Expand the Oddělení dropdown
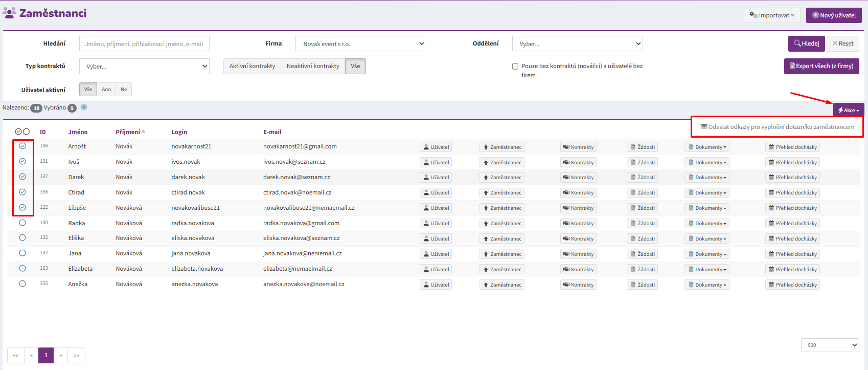Viewport: 868px width, 370px height. 577,44
